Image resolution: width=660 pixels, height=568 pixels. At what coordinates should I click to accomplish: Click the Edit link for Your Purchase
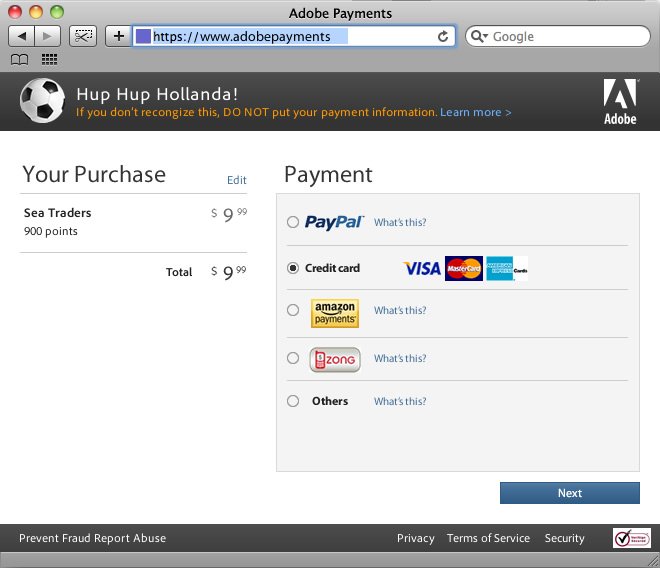(237, 180)
